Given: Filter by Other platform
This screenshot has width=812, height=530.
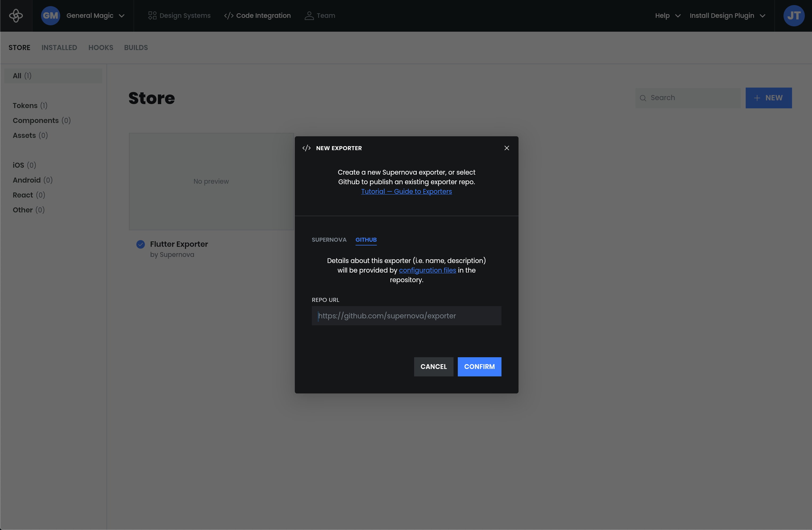Looking at the screenshot, I should (29, 210).
